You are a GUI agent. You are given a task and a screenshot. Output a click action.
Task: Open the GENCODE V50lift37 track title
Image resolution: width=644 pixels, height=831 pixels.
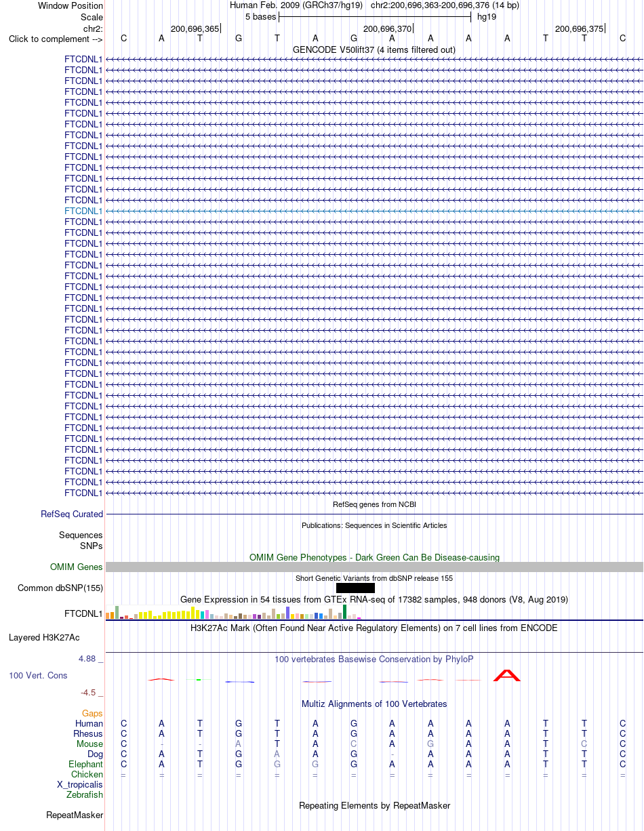374,50
